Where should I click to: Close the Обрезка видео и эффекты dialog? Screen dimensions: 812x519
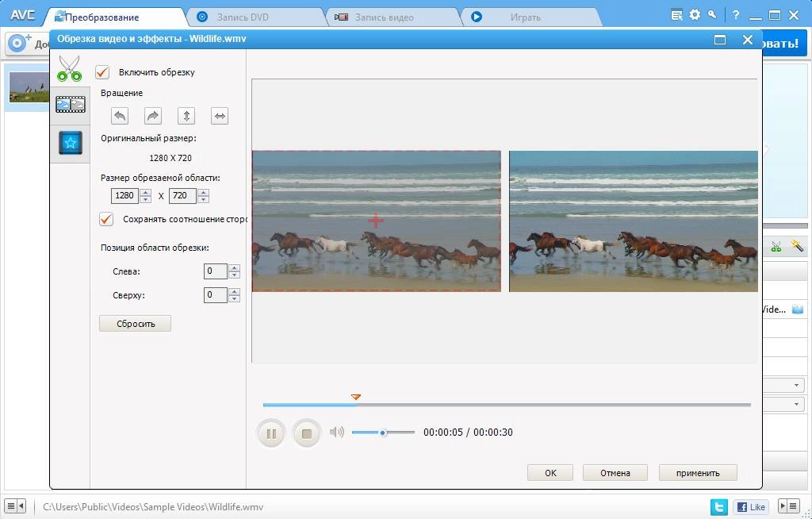[x=747, y=40]
